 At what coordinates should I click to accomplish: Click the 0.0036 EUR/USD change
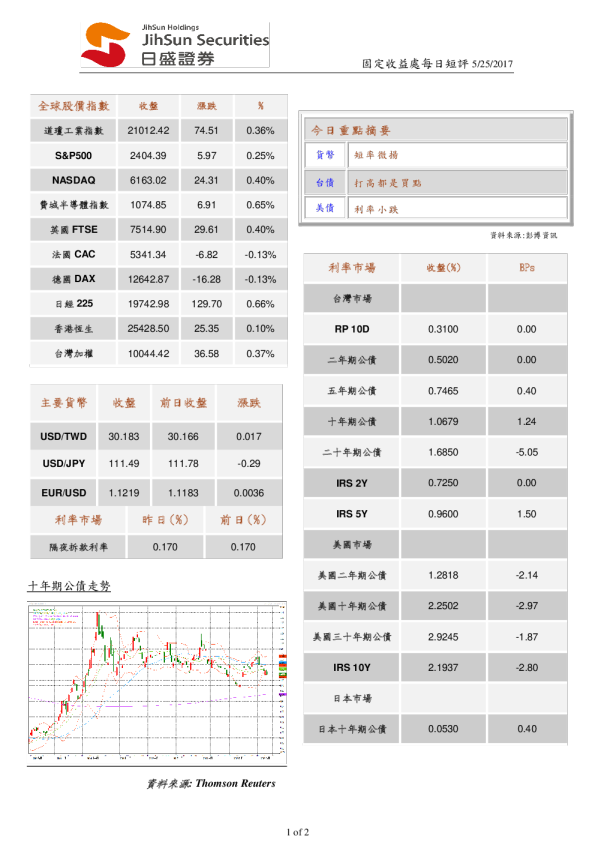point(249,493)
